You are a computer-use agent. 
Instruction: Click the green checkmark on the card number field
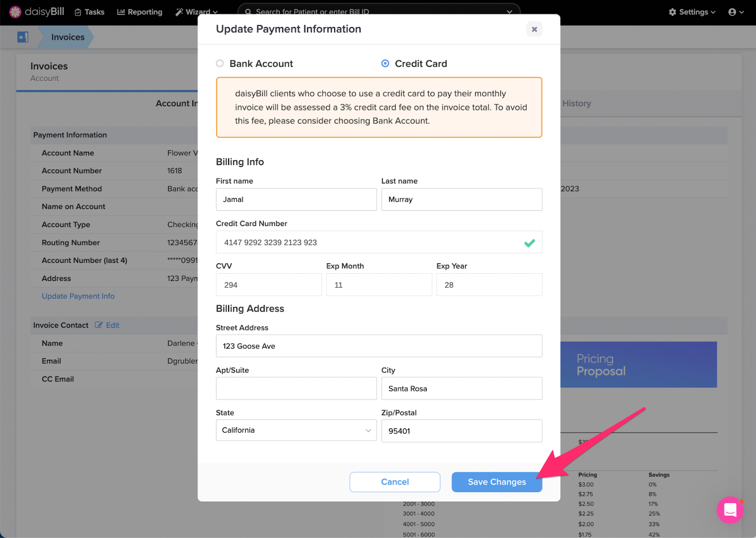pyautogui.click(x=530, y=243)
